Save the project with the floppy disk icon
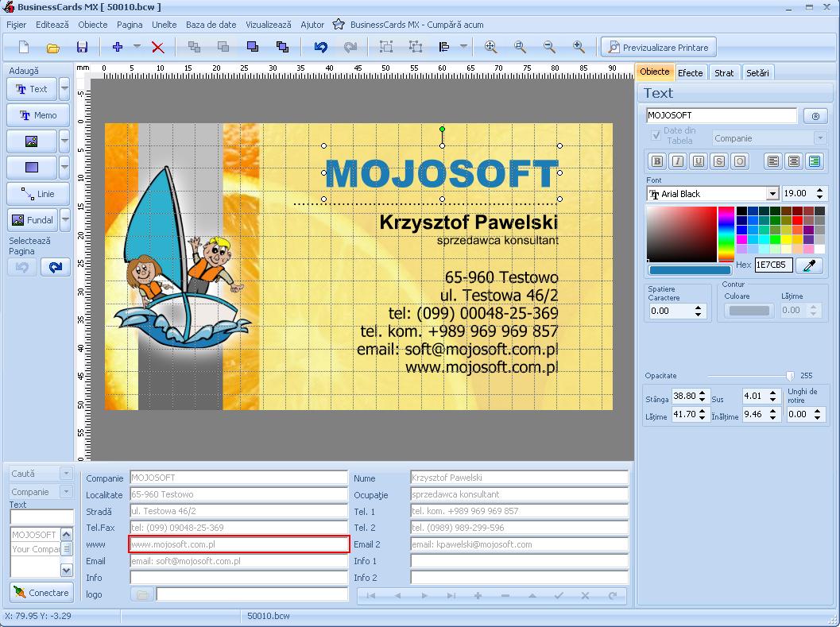 82,47
